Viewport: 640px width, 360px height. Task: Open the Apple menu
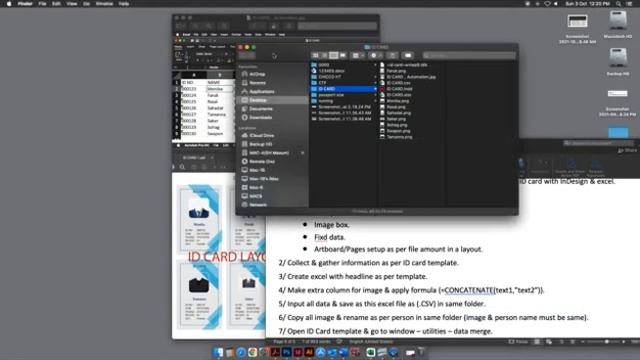click(9, 4)
